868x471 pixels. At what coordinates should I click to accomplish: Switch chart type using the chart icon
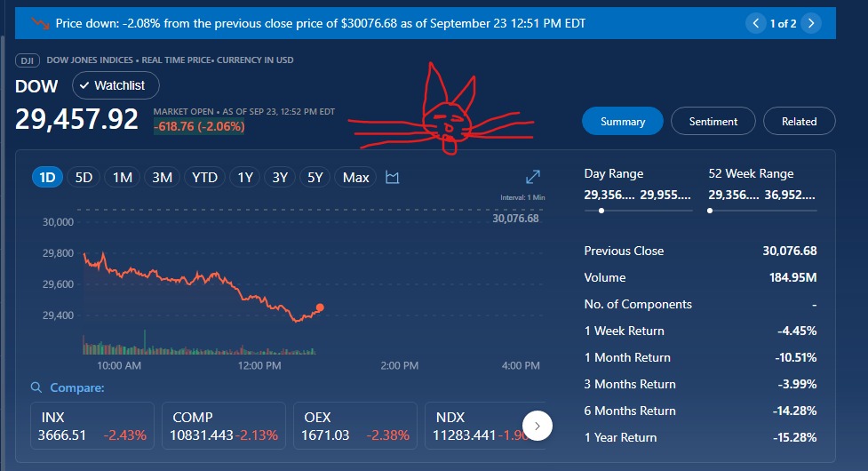[393, 178]
